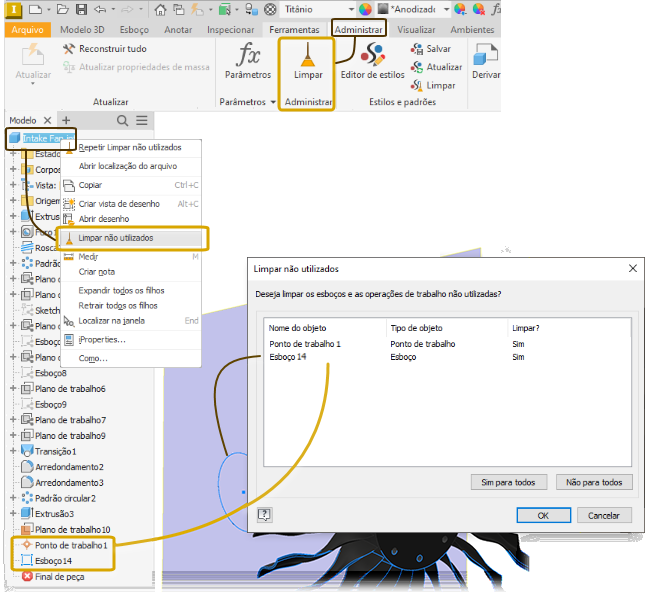
Task: Go to Home with the house icon
Action: click(160, 10)
